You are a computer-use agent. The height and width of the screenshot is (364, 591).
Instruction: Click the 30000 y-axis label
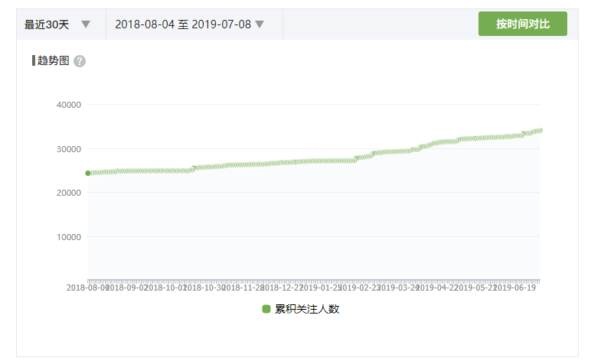tap(69, 149)
